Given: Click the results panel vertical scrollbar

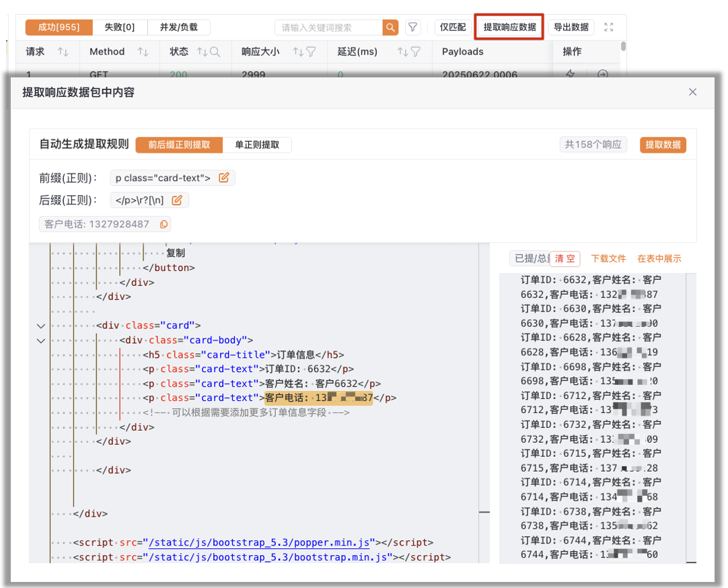Looking at the screenshot, I should click(691, 418).
